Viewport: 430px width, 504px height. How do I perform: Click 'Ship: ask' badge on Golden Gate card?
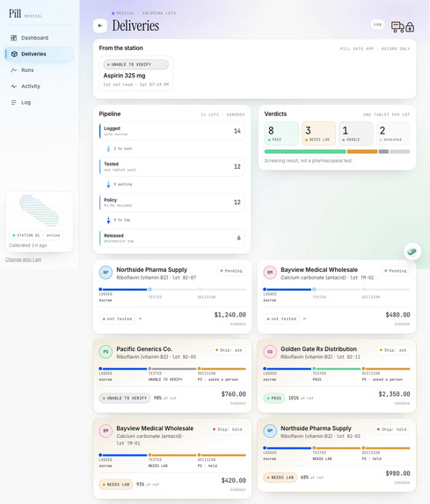(x=393, y=350)
